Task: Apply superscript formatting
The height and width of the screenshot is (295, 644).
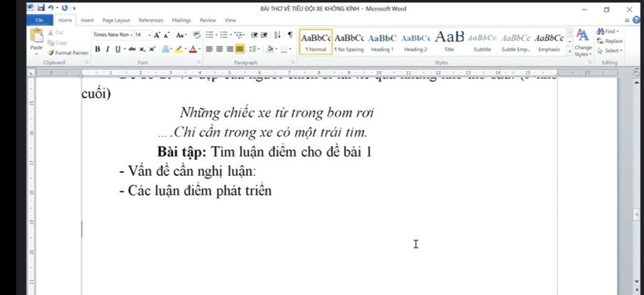Action: 152,49
